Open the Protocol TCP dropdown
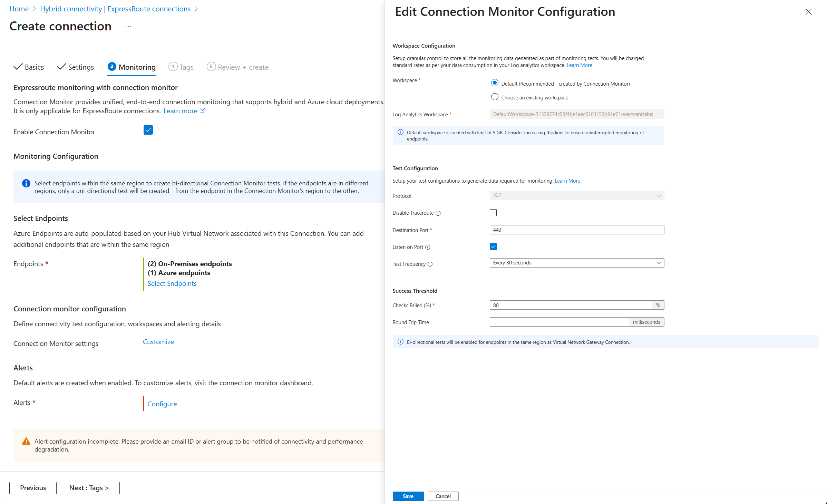The image size is (827, 504). (576, 195)
